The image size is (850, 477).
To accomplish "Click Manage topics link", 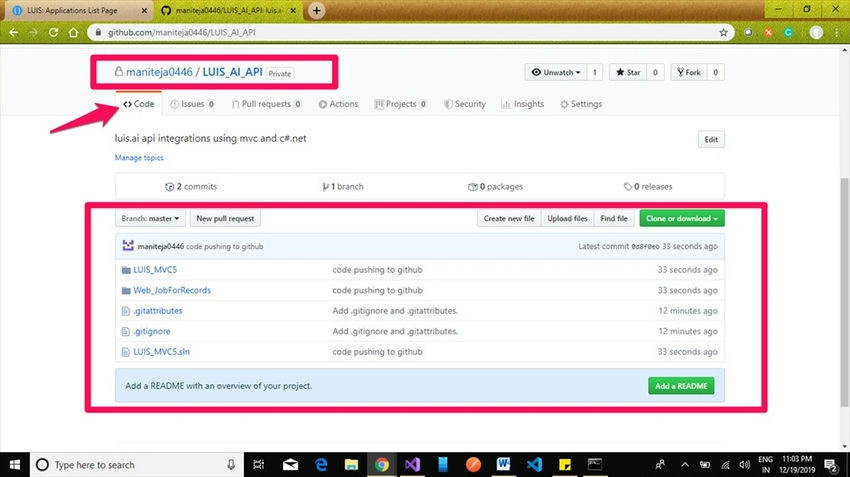I will (139, 158).
